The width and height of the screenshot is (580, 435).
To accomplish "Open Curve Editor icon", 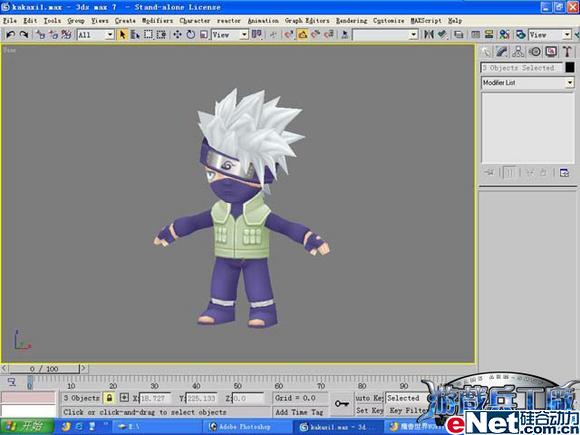I will click(475, 35).
